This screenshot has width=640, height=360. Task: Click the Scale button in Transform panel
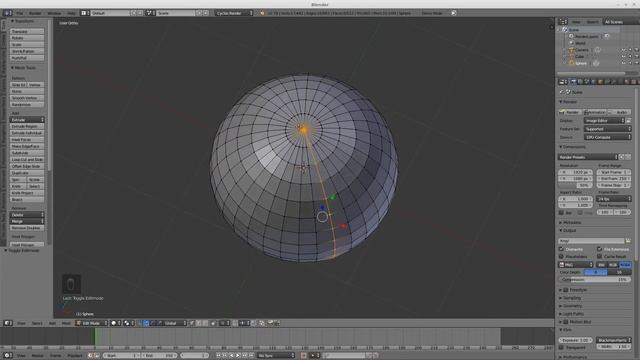[27, 44]
